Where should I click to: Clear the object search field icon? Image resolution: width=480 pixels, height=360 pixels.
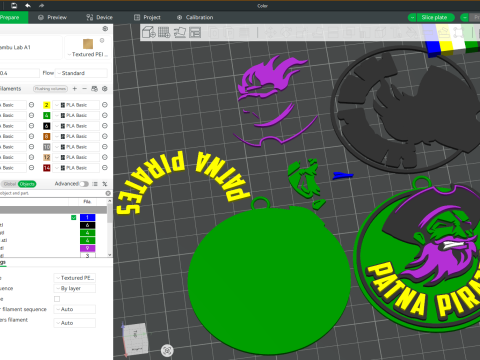(x=108, y=193)
